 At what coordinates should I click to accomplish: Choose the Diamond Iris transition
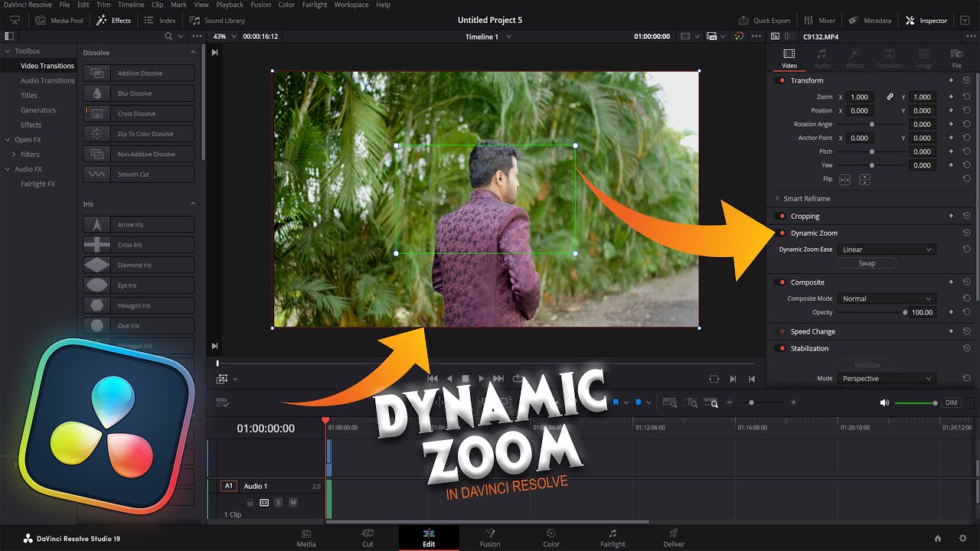139,265
